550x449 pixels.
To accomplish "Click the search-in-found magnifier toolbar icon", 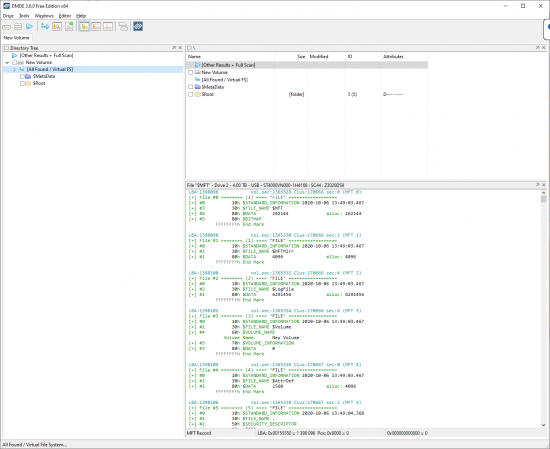I will tap(57, 27).
